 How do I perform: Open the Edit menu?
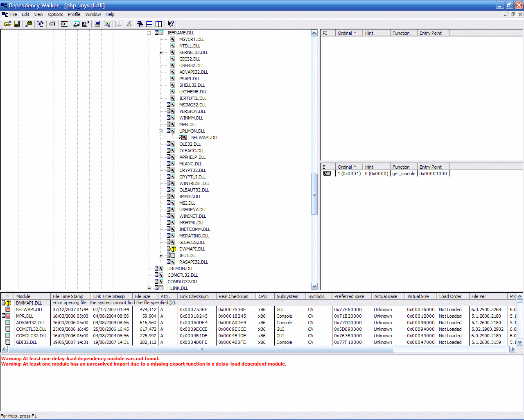(25, 14)
